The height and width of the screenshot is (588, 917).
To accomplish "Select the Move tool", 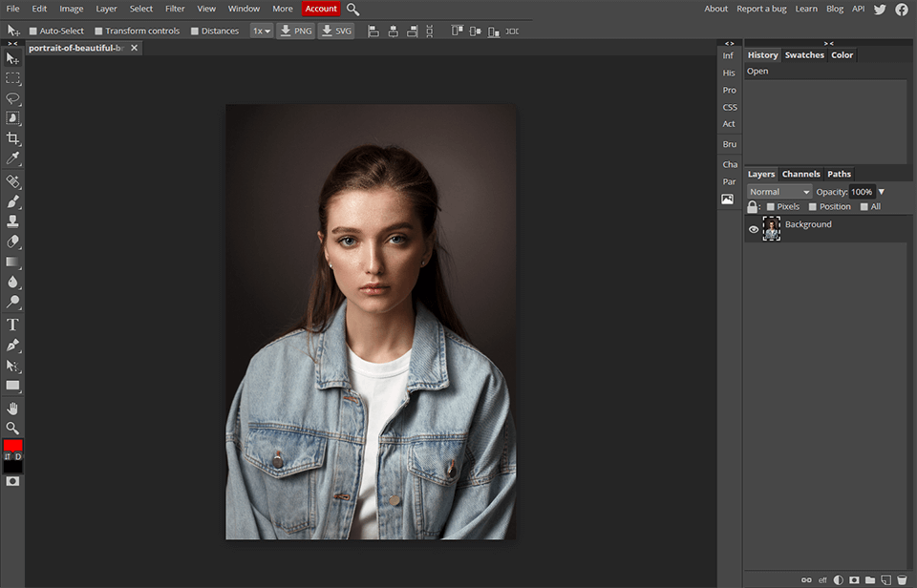I will coord(13,58).
